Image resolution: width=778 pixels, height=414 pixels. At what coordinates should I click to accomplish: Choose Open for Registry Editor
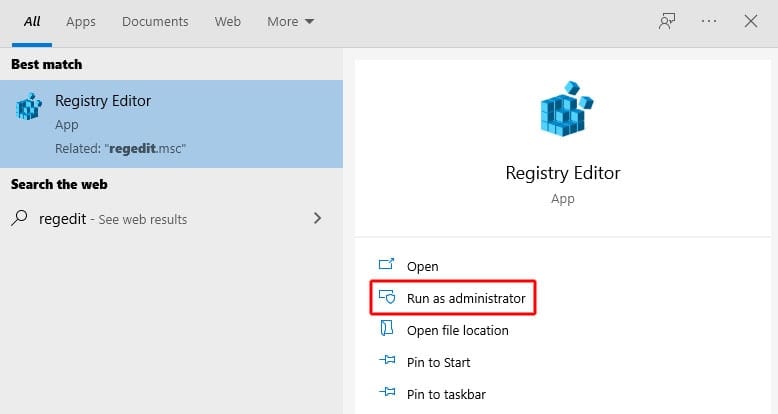click(422, 266)
